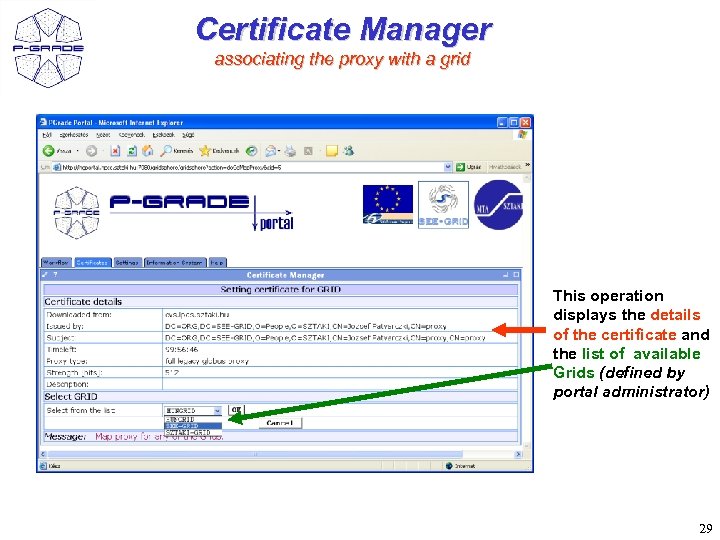
Task: Click the page icon beside the address URL
Action: tap(57, 167)
